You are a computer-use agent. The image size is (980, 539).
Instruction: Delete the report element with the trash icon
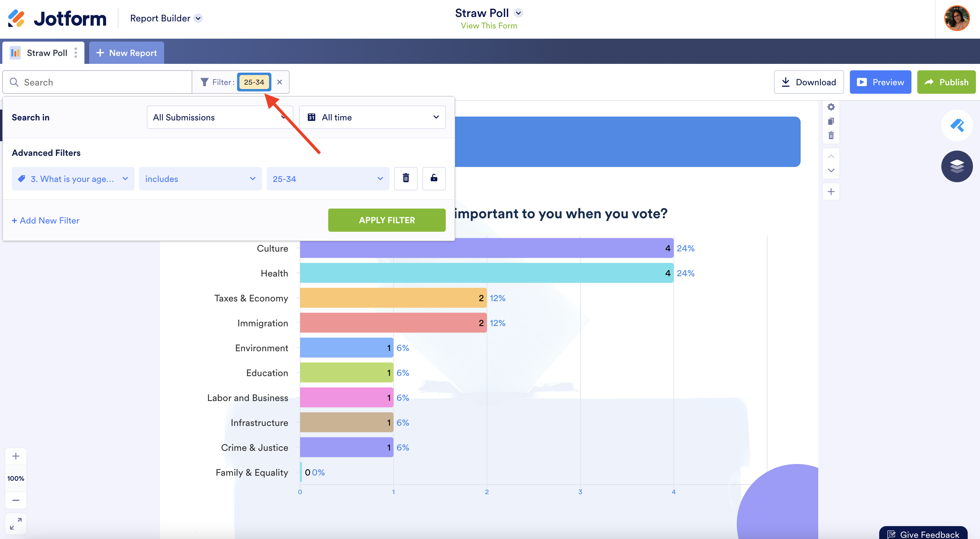831,135
